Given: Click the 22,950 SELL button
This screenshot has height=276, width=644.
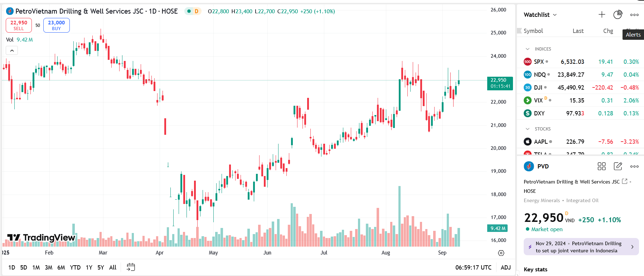Looking at the screenshot, I should [x=19, y=25].
